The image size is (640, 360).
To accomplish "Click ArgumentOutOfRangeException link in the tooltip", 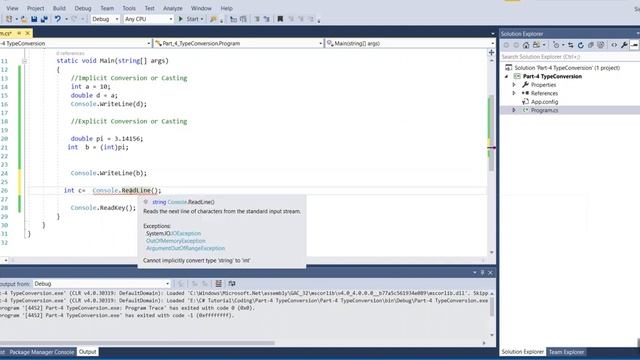I will [x=185, y=248].
